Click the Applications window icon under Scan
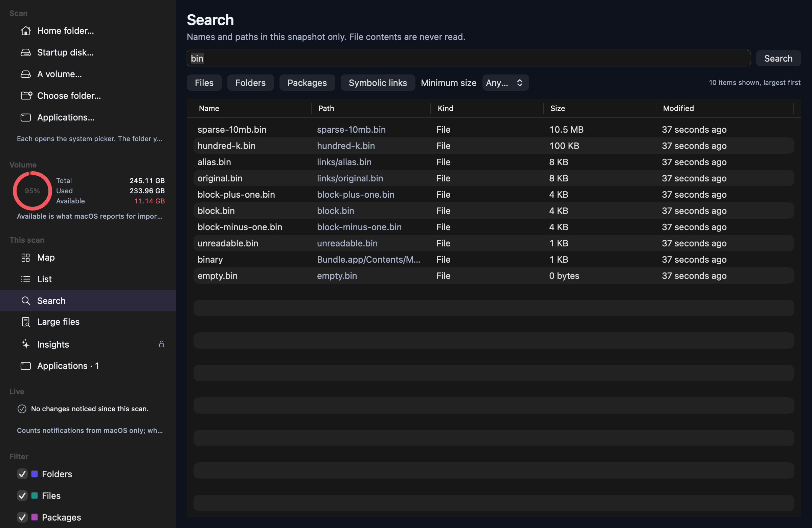The image size is (812, 528). [26, 117]
